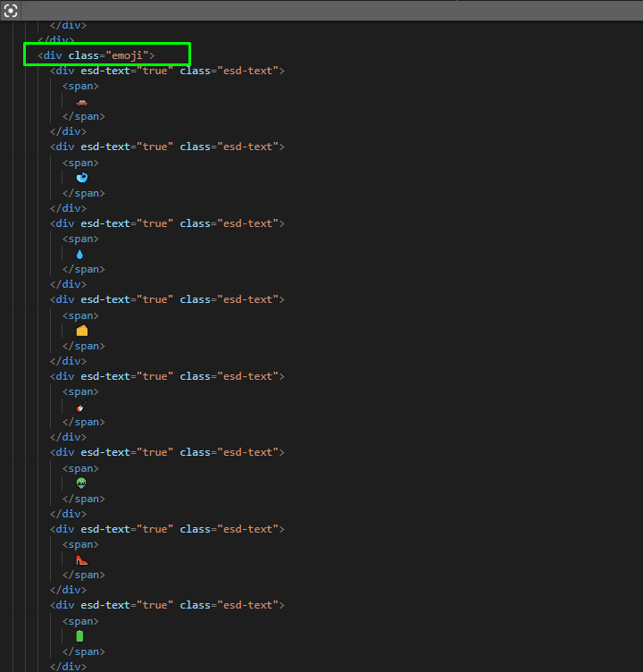The image size is (643, 672).
Task: Click the screenshot capture icon at top-left
Action: point(11,11)
